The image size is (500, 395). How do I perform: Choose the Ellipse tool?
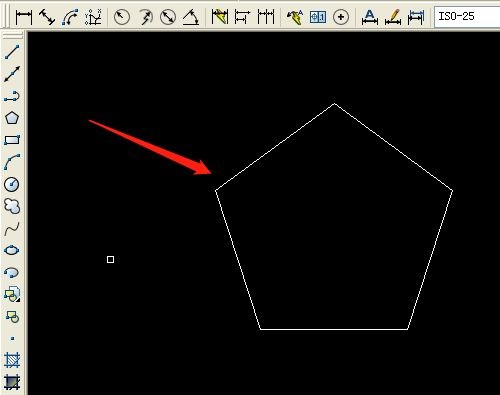pos(12,250)
